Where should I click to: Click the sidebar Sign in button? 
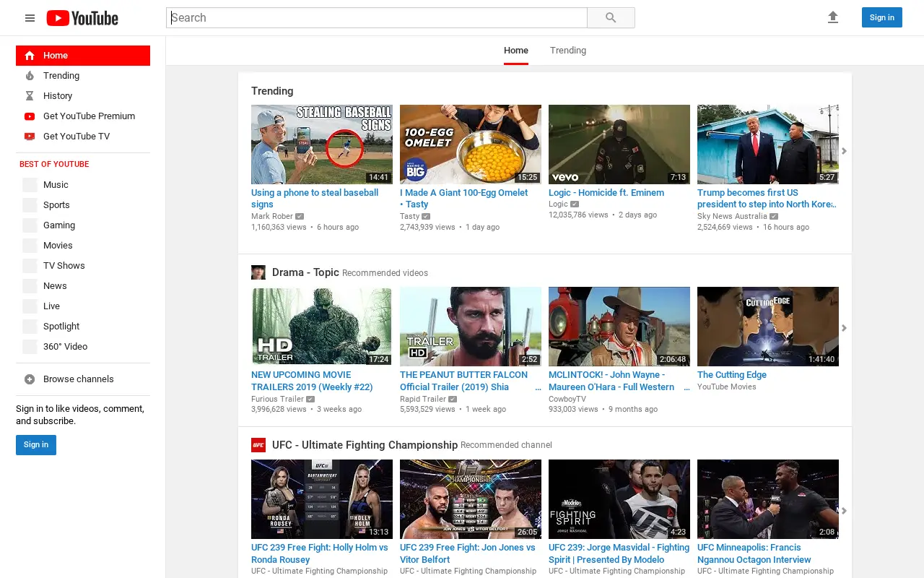(x=36, y=445)
